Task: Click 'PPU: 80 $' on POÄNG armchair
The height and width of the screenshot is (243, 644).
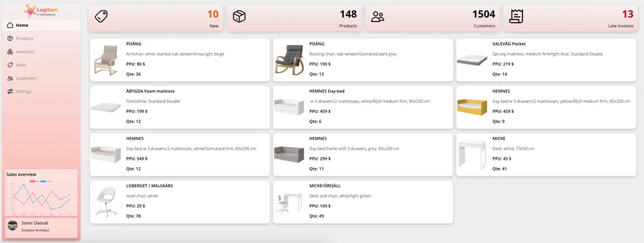Action: (136, 64)
